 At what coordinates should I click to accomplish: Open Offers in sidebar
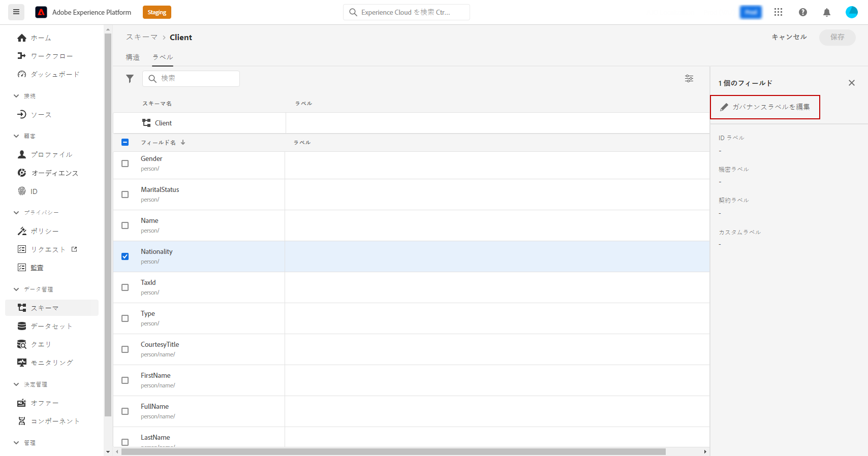[x=38, y=403]
